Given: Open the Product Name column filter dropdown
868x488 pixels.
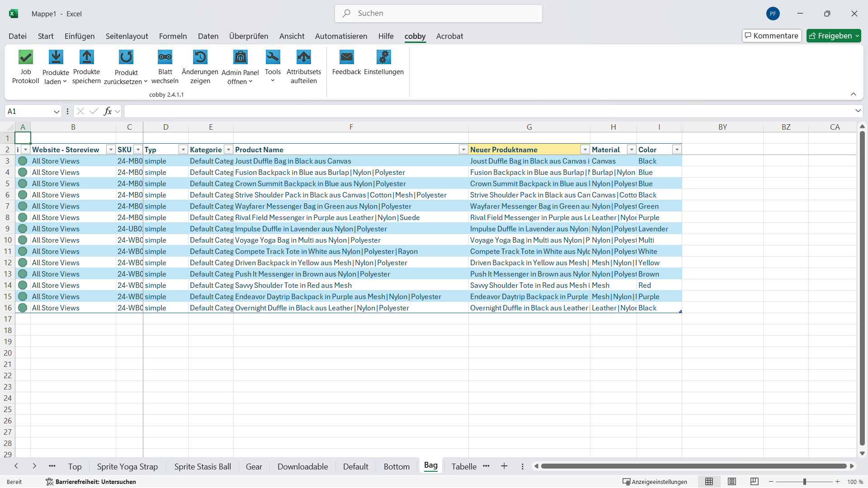Looking at the screenshot, I should click(463, 150).
